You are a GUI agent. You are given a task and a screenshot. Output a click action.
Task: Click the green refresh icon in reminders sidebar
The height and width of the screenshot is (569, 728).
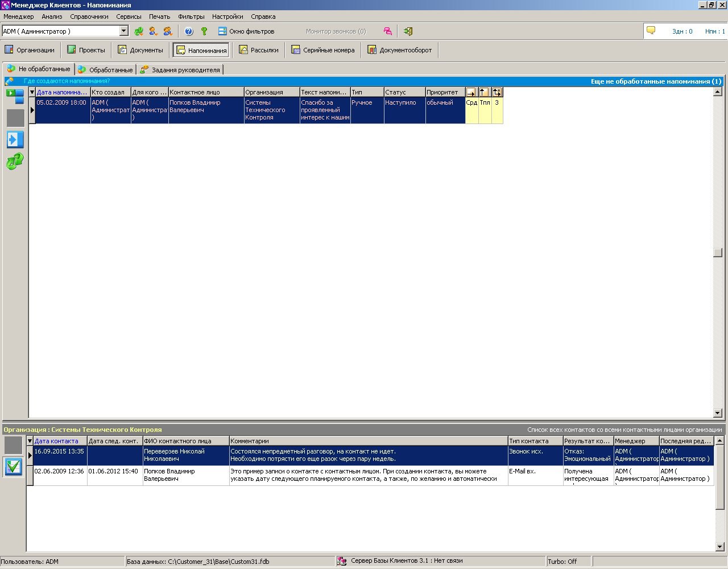point(15,162)
